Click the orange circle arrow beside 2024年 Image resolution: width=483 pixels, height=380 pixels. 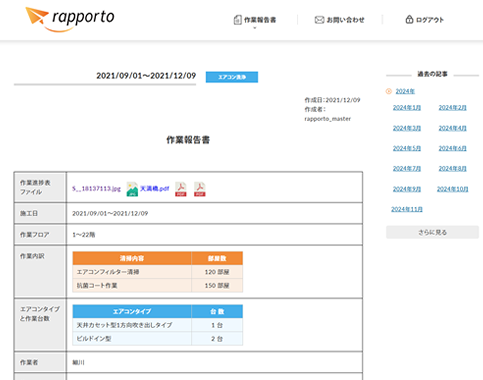pyautogui.click(x=389, y=91)
